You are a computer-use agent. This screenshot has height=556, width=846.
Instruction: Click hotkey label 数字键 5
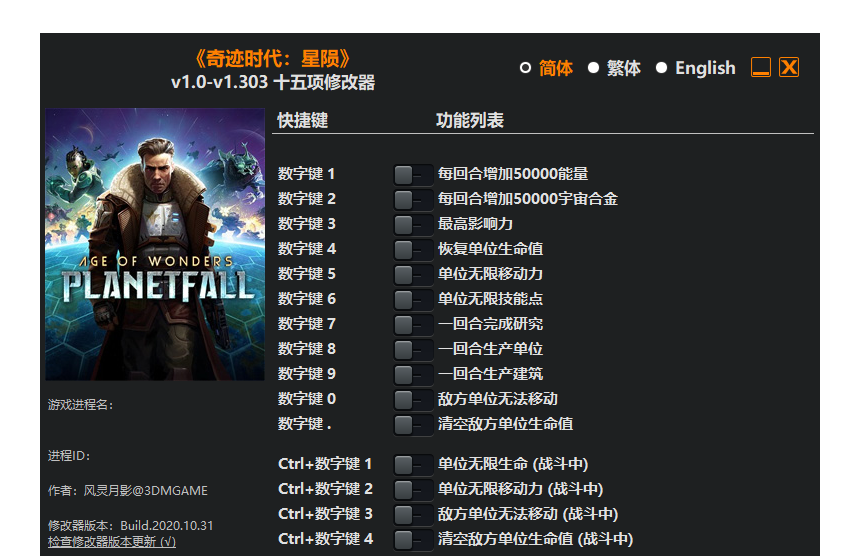tap(306, 274)
